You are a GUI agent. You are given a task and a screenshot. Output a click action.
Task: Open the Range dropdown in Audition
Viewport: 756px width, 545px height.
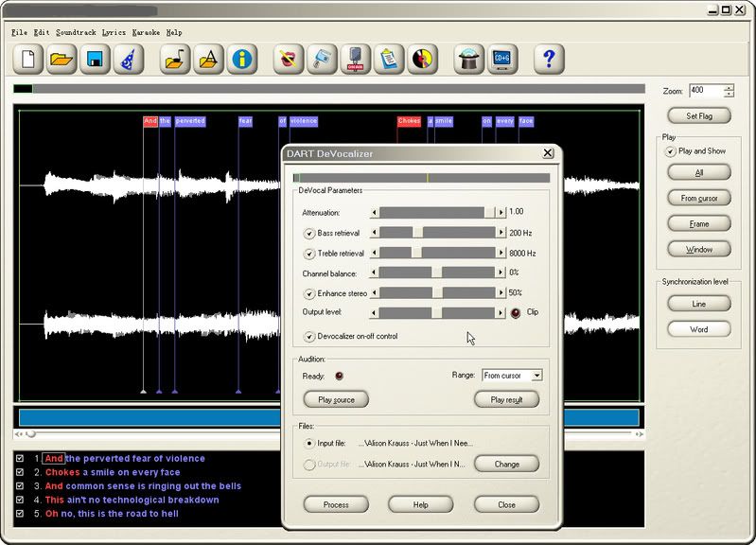pyautogui.click(x=536, y=376)
